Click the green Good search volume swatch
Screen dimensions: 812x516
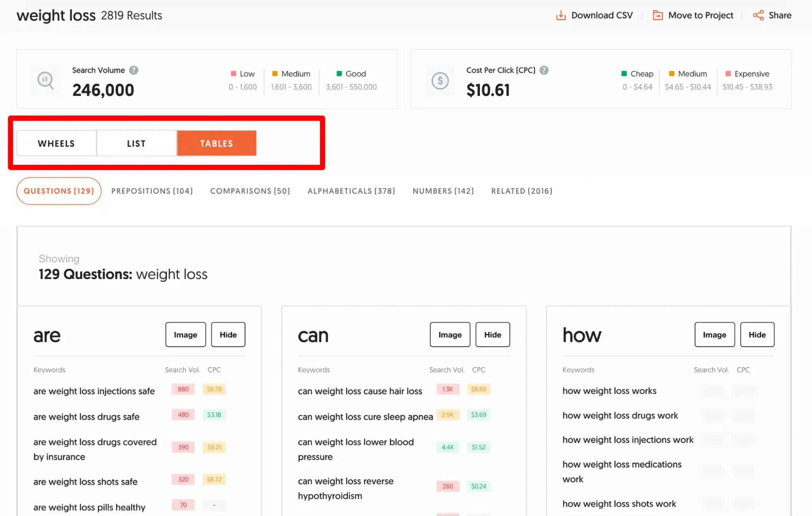coord(339,73)
